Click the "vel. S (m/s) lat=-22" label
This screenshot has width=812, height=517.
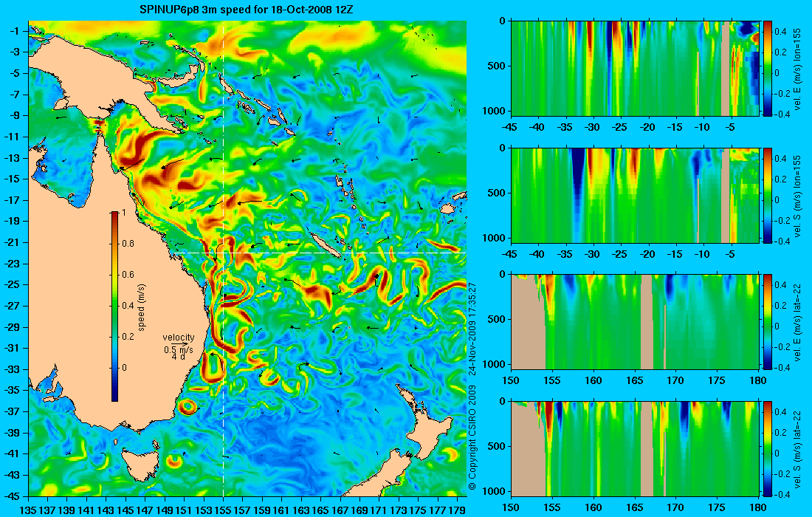(x=797, y=448)
